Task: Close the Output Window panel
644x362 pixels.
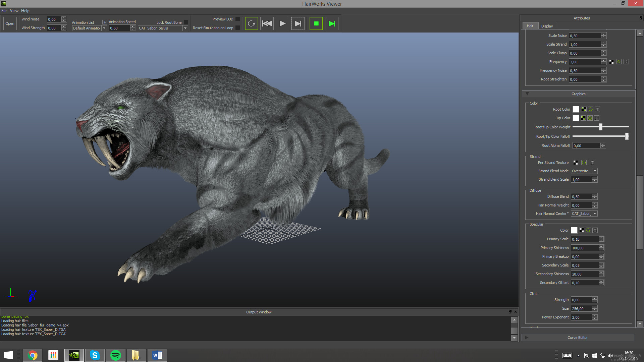Action: pyautogui.click(x=515, y=312)
